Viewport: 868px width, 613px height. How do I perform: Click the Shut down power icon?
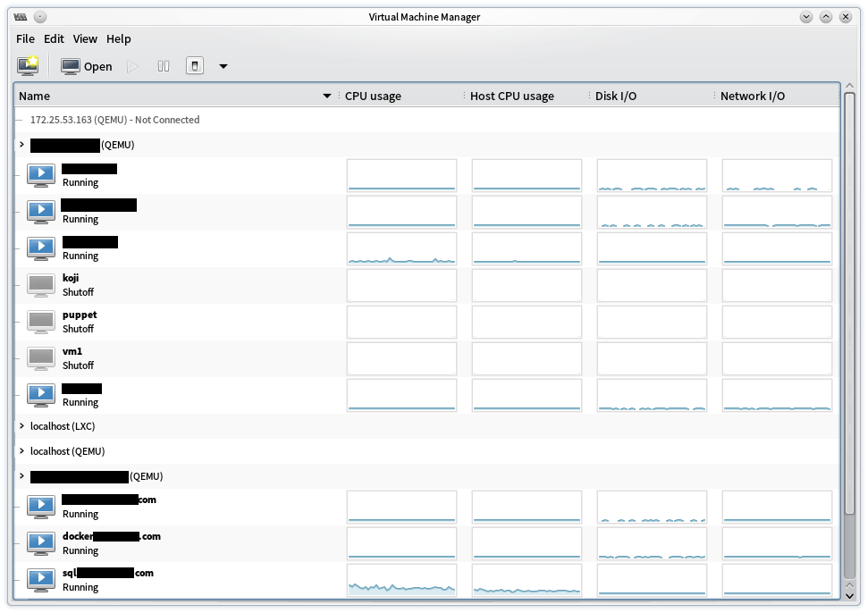pos(194,66)
